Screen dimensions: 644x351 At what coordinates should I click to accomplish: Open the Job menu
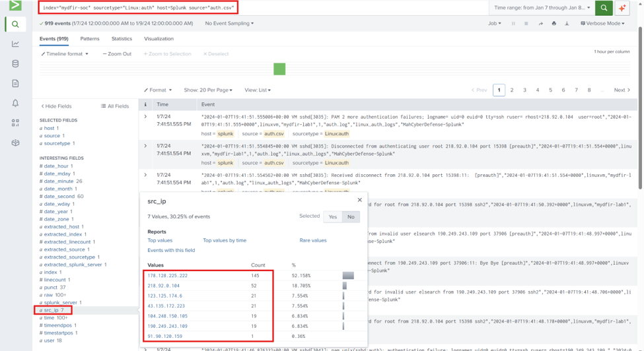495,23
